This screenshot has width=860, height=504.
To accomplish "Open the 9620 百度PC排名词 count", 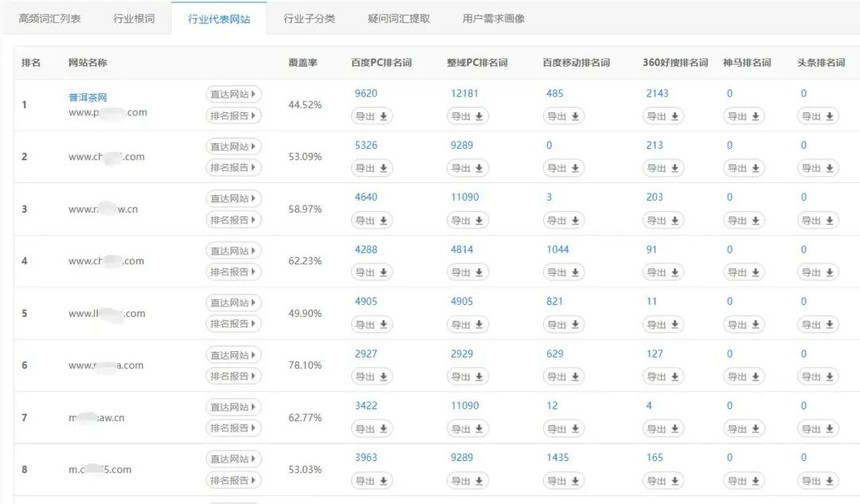I will point(366,93).
